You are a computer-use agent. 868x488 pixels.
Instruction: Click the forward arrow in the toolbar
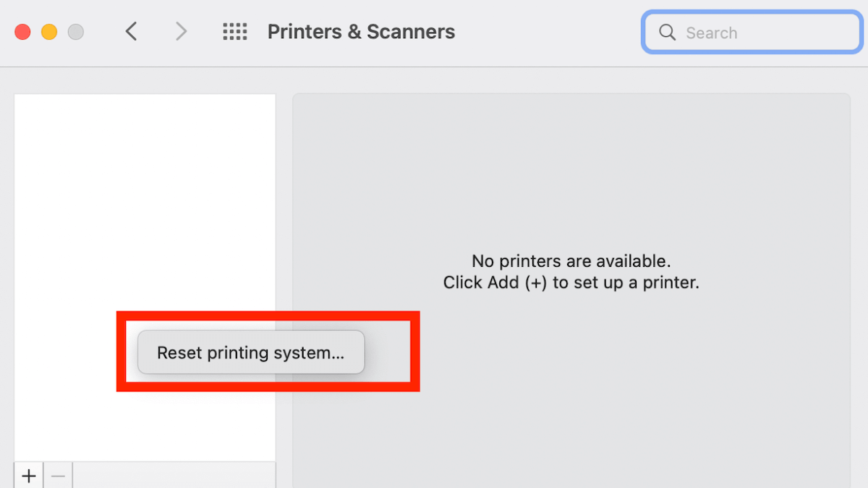[x=180, y=31]
